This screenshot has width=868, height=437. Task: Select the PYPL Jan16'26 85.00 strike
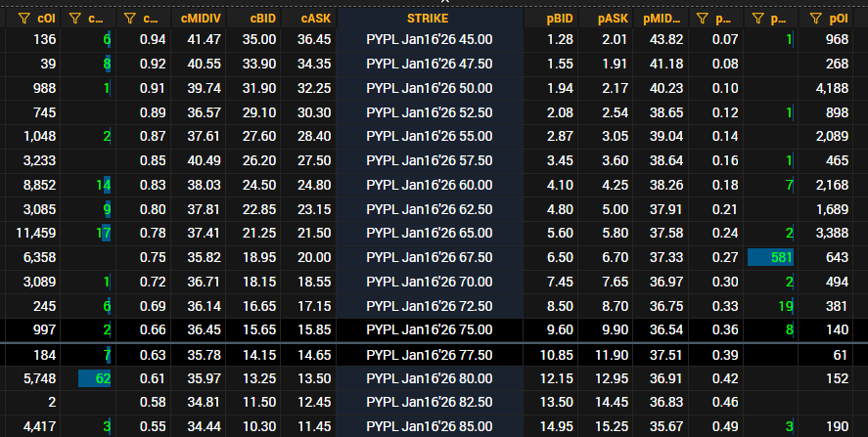pyautogui.click(x=429, y=427)
